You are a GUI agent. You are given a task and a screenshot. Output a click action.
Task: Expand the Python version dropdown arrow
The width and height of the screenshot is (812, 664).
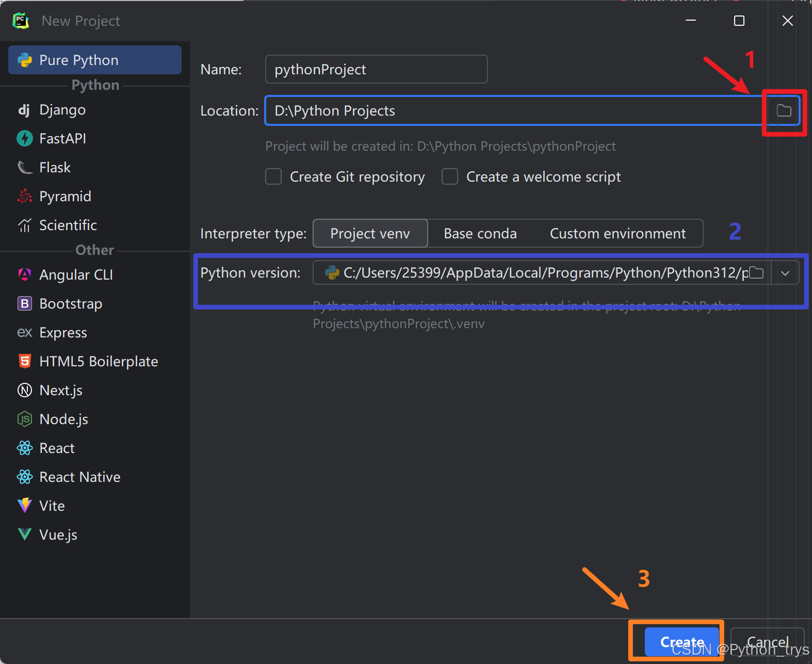[785, 273]
